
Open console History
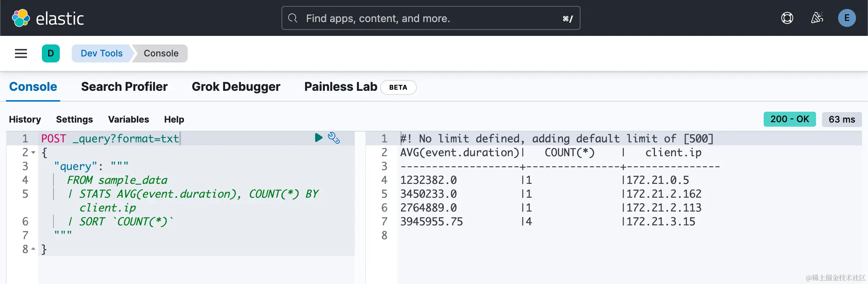[25, 120]
